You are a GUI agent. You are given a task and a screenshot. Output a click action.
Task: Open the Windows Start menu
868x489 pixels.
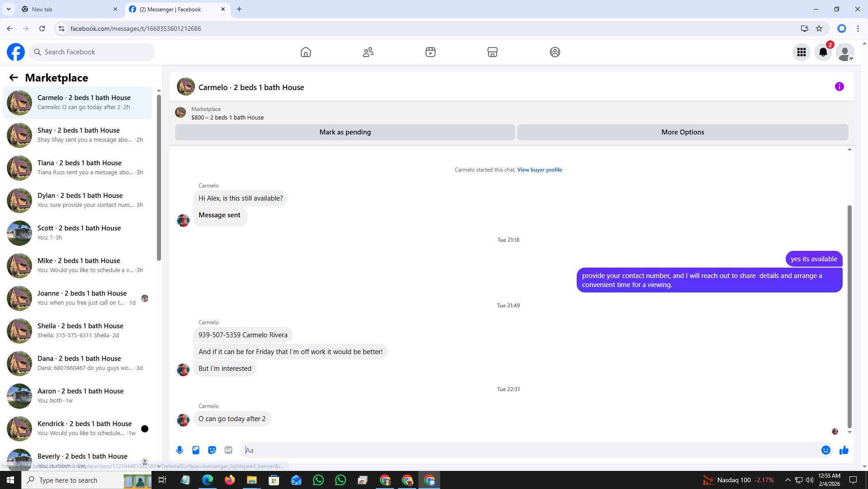point(10,480)
